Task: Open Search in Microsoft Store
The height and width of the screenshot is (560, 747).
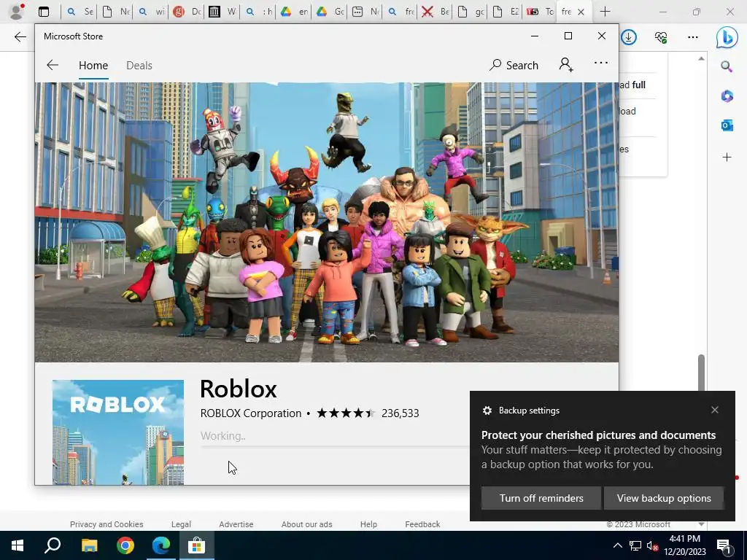Action: [x=514, y=65]
